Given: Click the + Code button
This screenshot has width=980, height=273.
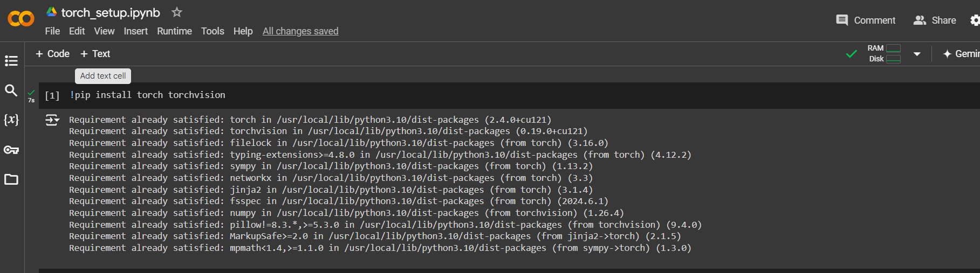Looking at the screenshot, I should point(52,54).
